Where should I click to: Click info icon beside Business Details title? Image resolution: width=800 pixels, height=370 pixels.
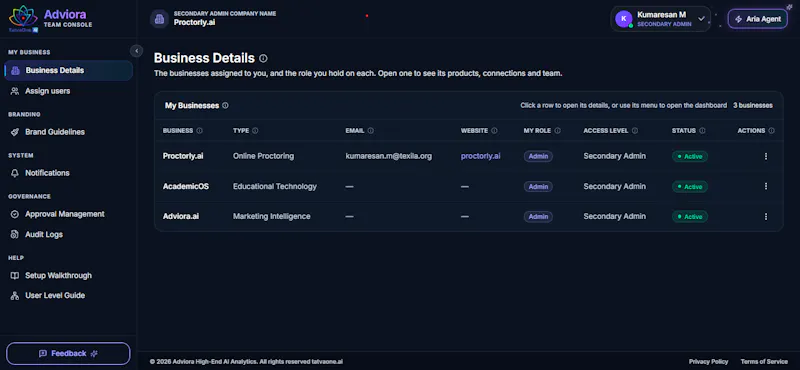click(x=263, y=58)
